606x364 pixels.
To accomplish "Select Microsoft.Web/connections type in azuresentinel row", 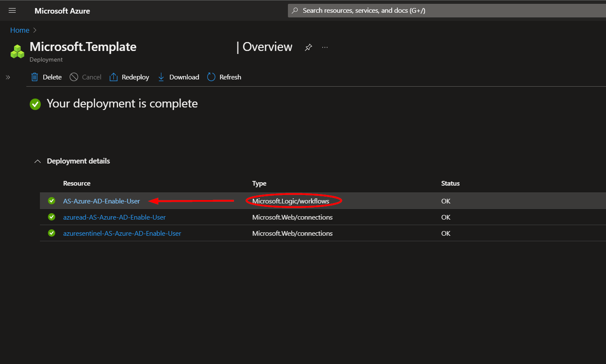I will (293, 234).
